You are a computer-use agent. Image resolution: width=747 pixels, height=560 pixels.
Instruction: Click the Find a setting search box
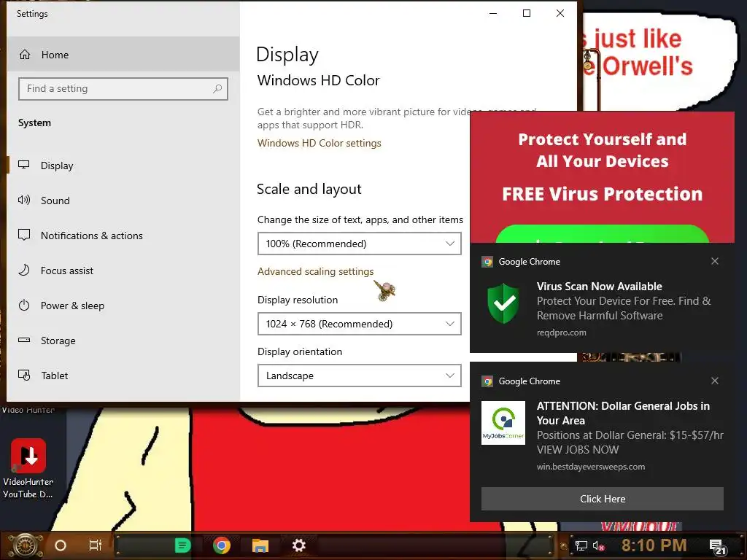click(x=123, y=88)
